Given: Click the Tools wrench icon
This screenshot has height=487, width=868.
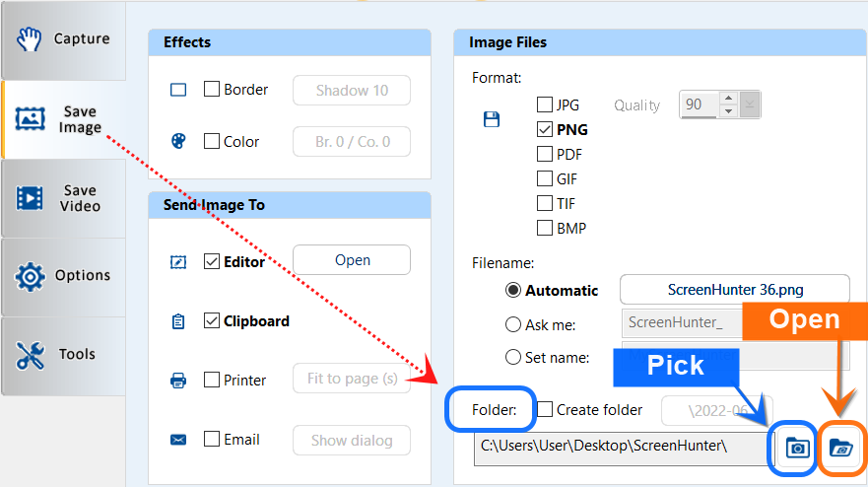Looking at the screenshot, I should click(30, 355).
